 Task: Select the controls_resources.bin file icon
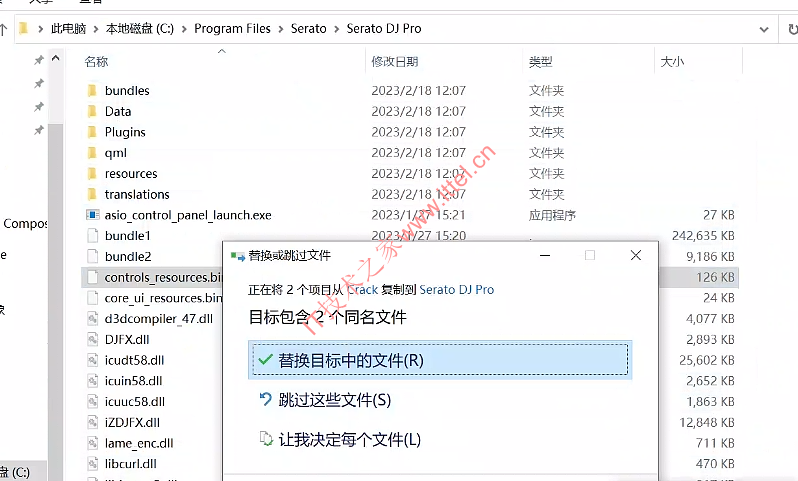(x=92, y=277)
